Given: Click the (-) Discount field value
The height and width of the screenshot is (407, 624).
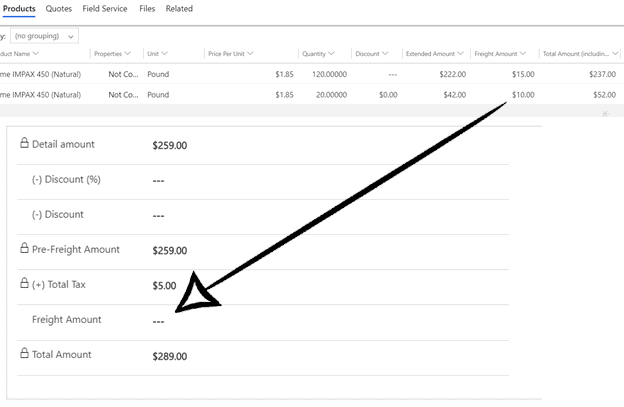Looking at the screenshot, I should click(x=158, y=216).
